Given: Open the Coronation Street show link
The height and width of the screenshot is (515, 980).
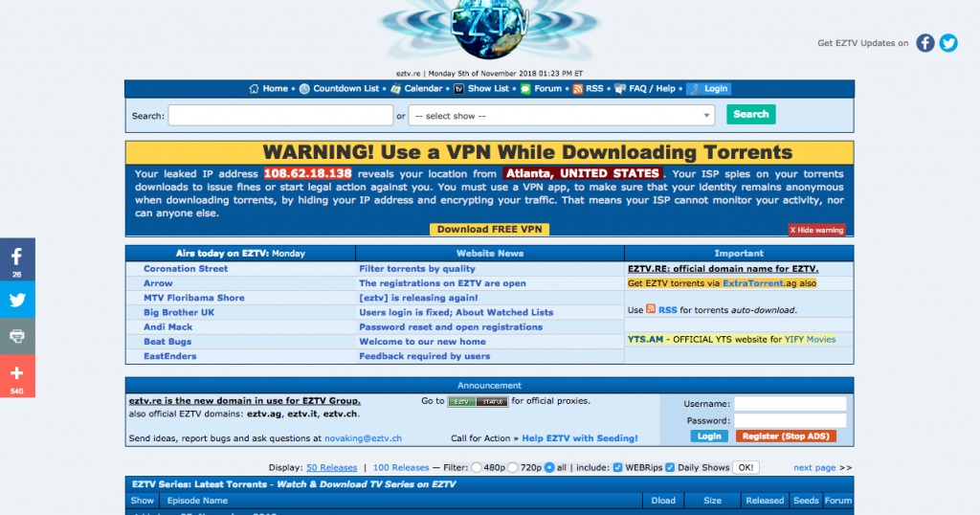Looking at the screenshot, I should tap(186, 269).
